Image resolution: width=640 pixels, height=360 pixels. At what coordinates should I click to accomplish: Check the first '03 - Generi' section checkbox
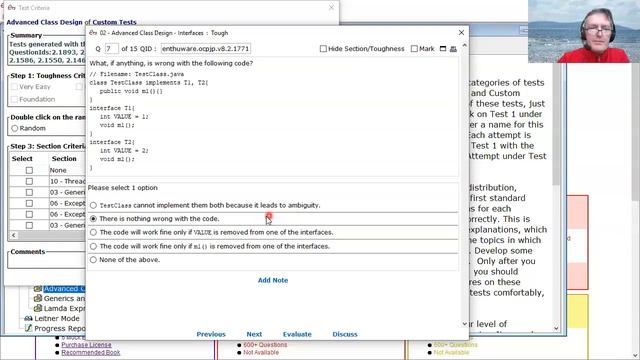[29, 192]
